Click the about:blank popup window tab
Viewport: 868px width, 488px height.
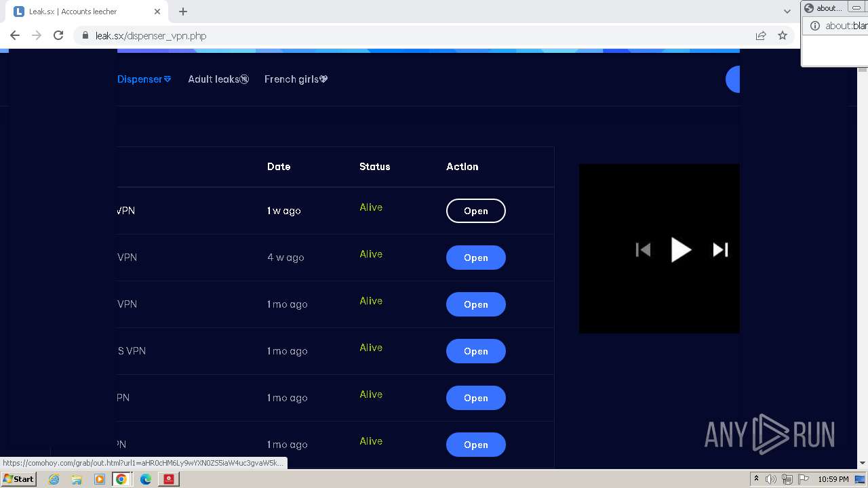point(823,8)
